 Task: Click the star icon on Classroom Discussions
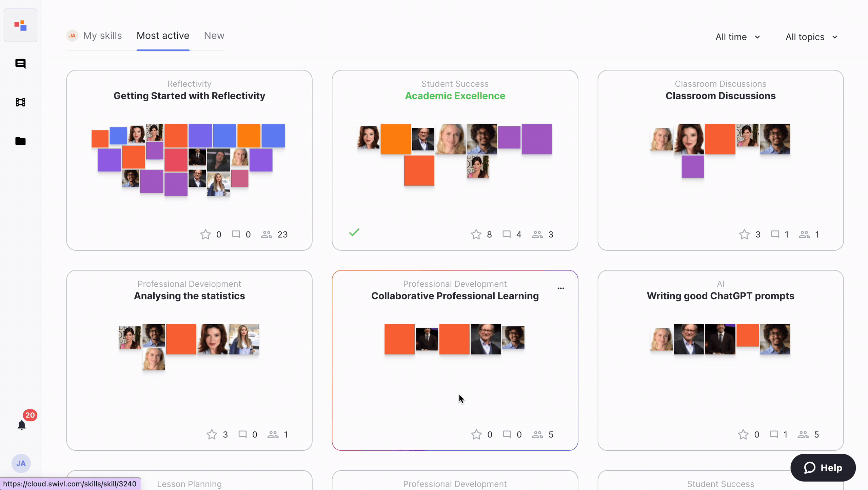click(744, 234)
